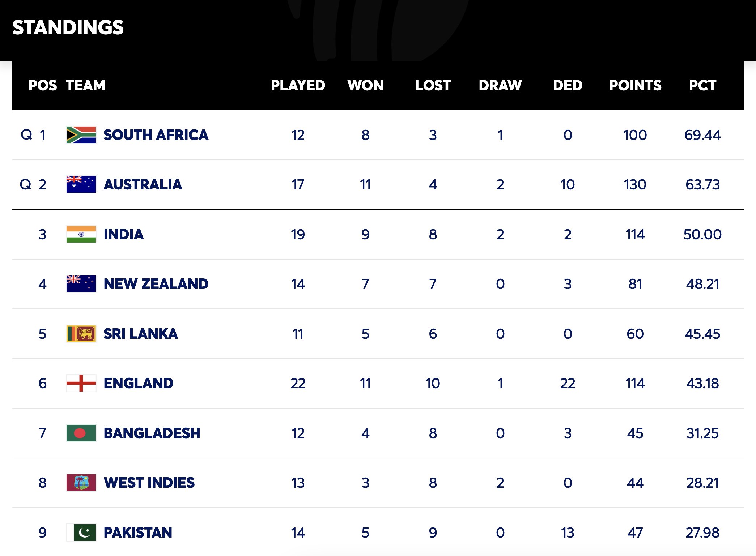This screenshot has width=756, height=556.
Task: Click the Sri Lanka flag icon
Action: [81, 334]
